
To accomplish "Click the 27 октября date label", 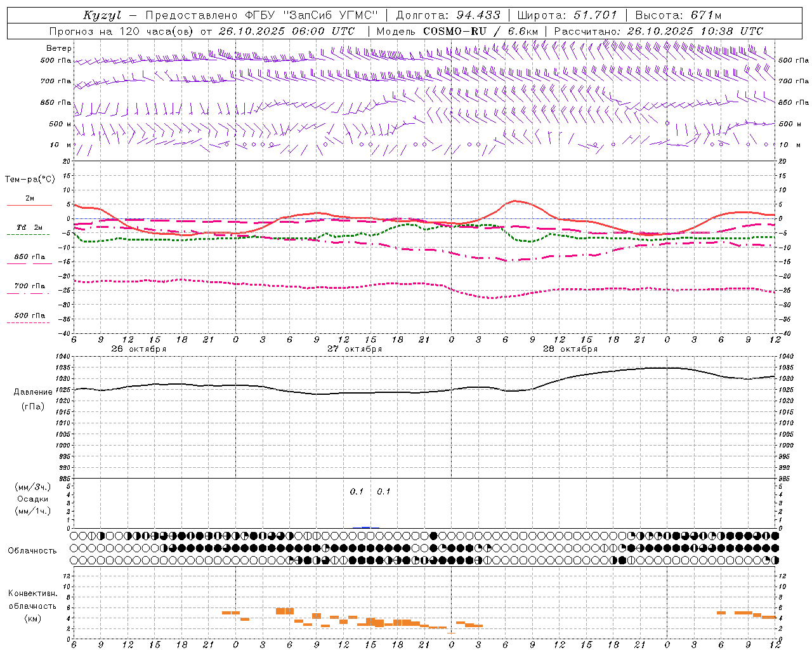I will pyautogui.click(x=355, y=349).
